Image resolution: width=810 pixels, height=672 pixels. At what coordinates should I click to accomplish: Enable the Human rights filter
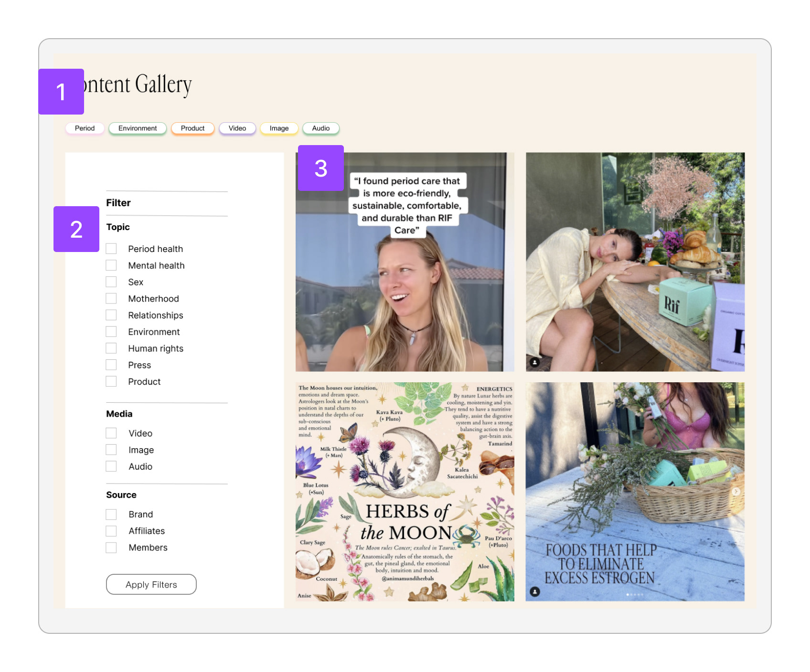point(111,348)
